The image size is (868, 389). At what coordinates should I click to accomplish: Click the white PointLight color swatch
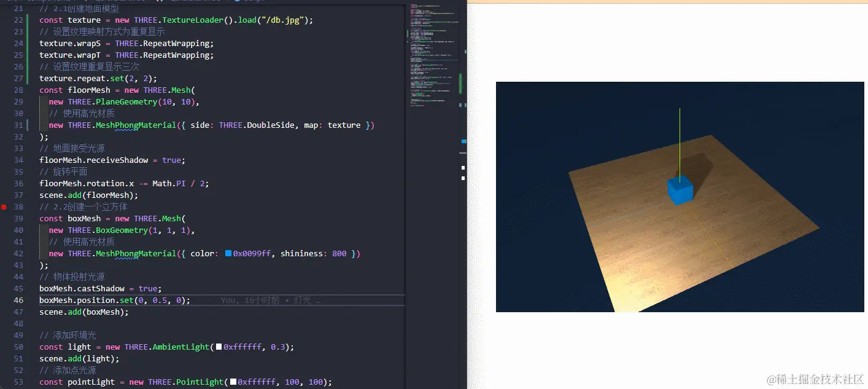233,382
